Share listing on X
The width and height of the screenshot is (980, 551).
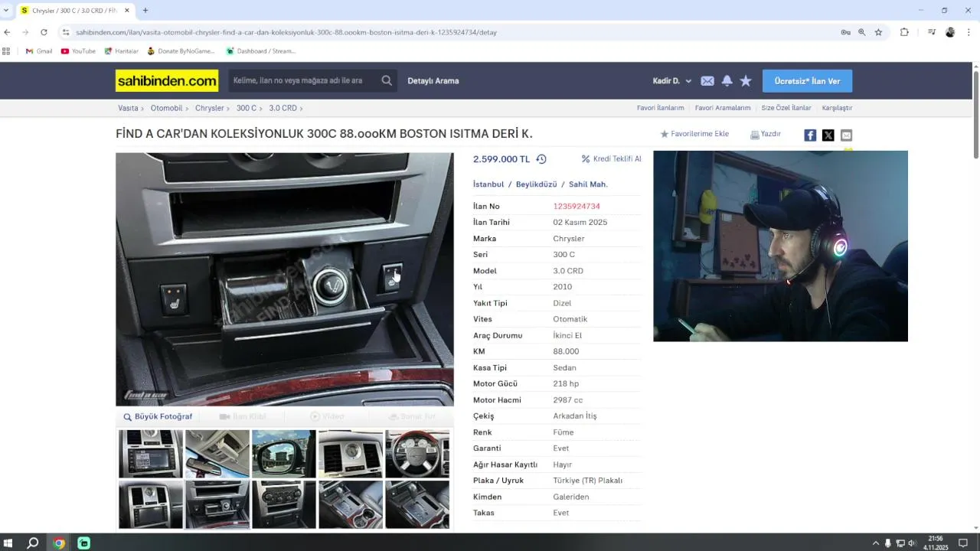[828, 135]
